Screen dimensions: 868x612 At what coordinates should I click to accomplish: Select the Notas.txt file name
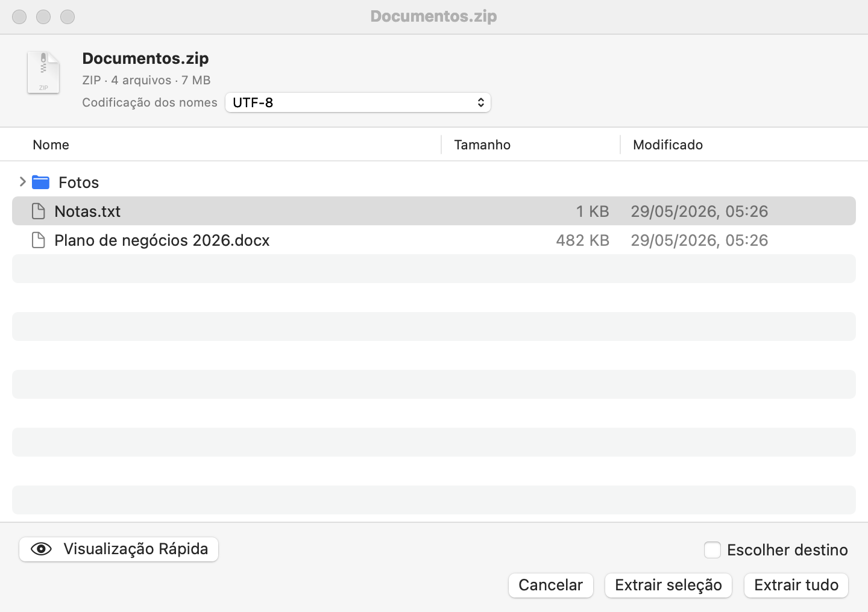[x=87, y=211]
